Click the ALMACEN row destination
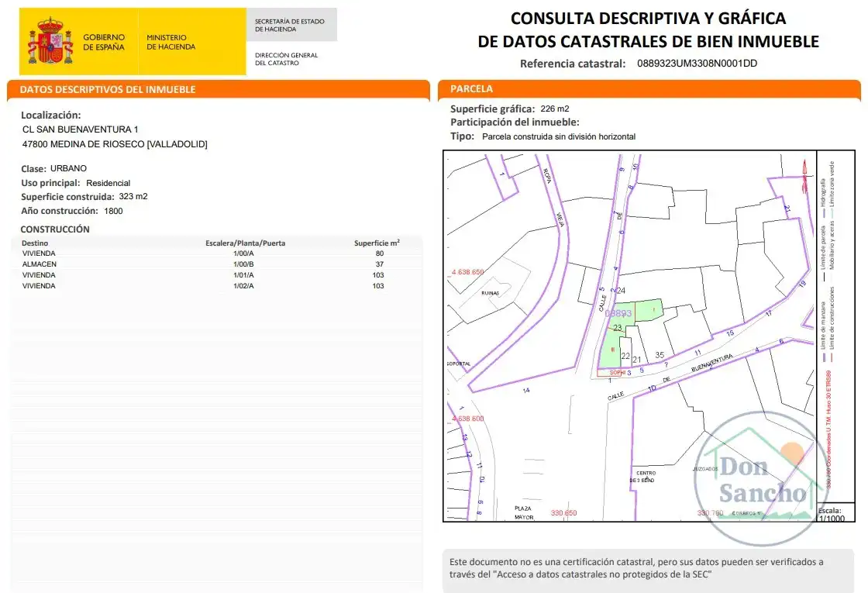The image size is (868, 593). 40,264
